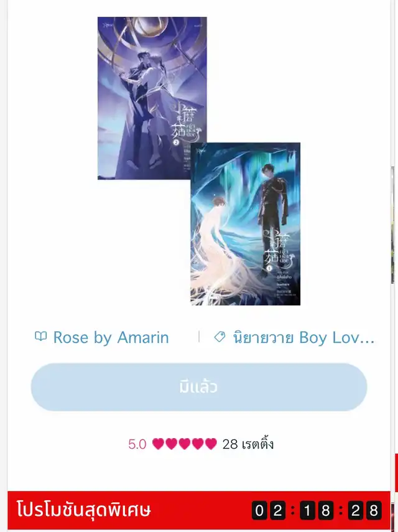The height and width of the screenshot is (532, 398).
Task: Click the vertical scrollbar on the right edge
Action: (392, 224)
